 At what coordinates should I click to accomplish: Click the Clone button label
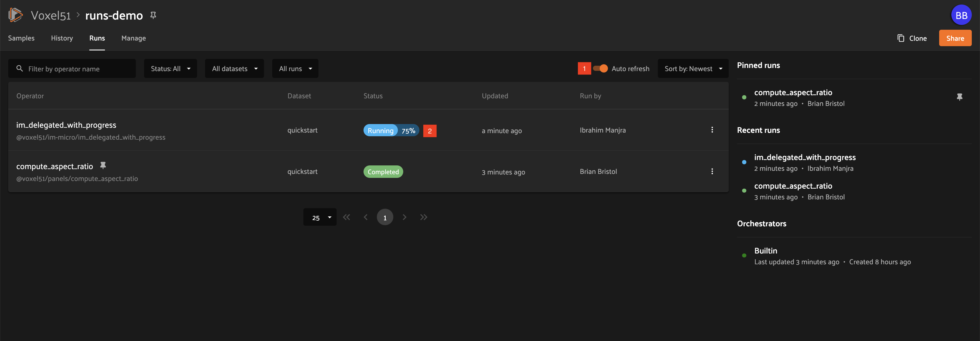918,39
